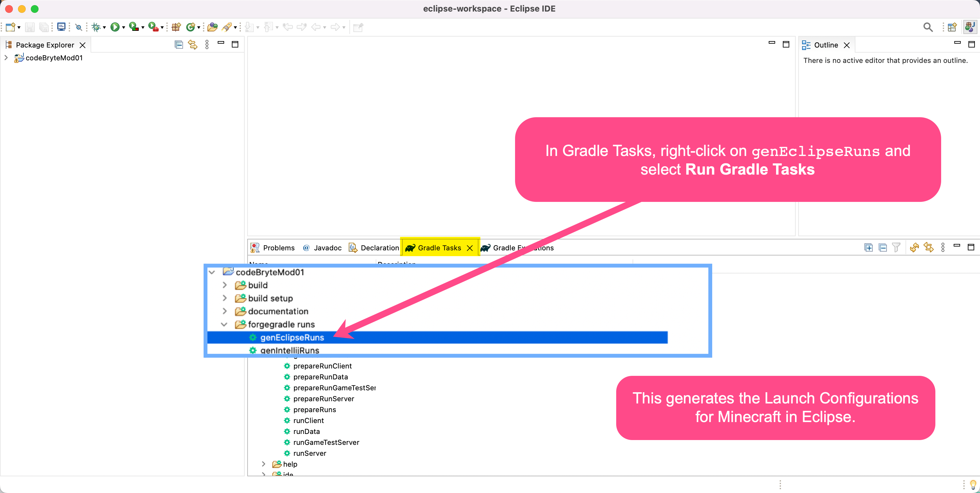Toggle Link with Editor in Package Explorer

pos(193,45)
